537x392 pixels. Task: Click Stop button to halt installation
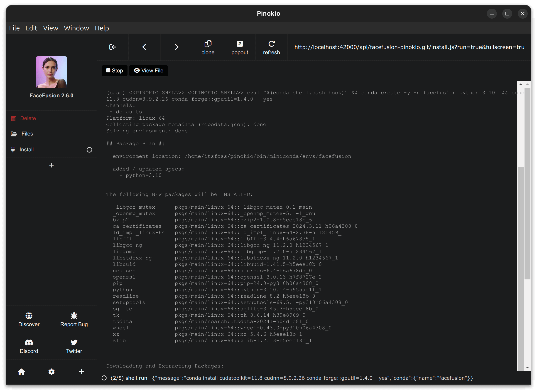(x=114, y=70)
